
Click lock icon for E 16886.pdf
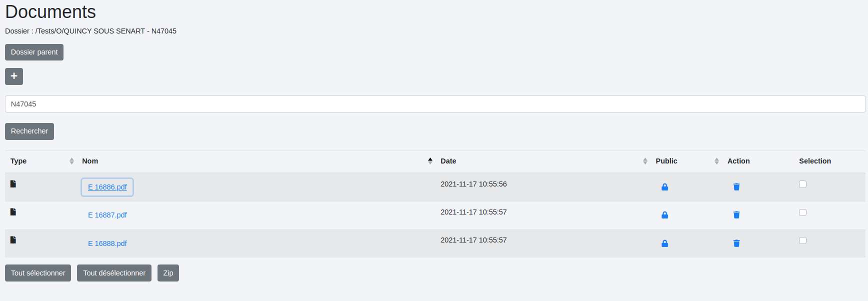coord(664,187)
